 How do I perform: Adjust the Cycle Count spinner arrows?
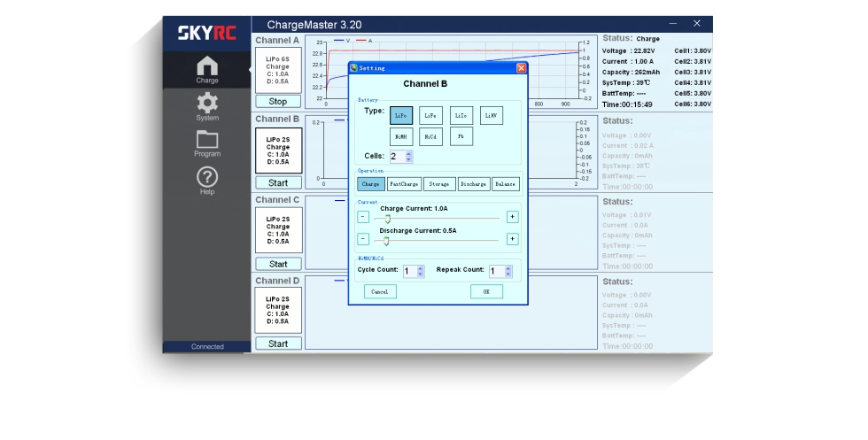[420, 271]
